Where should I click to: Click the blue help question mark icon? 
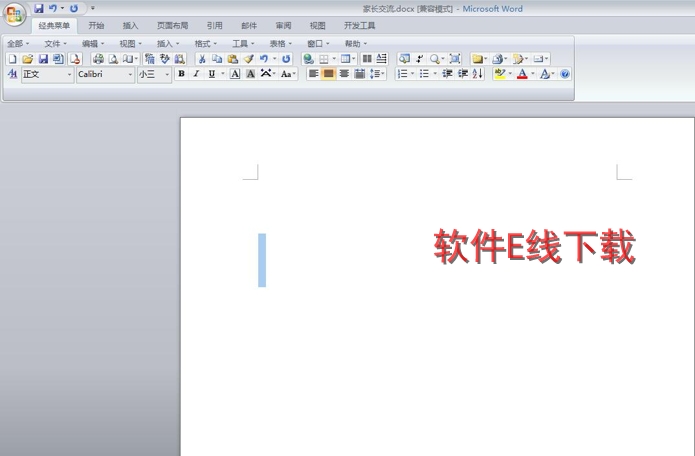click(x=565, y=74)
